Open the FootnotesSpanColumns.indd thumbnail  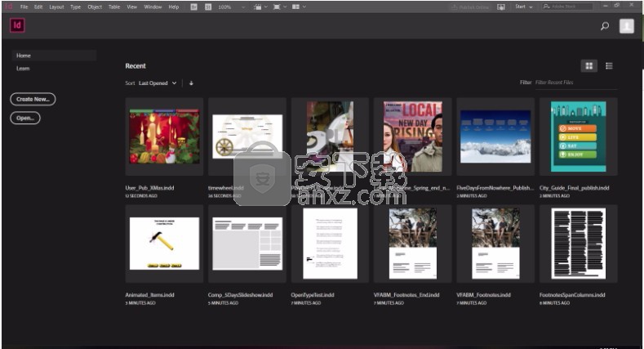(578, 244)
